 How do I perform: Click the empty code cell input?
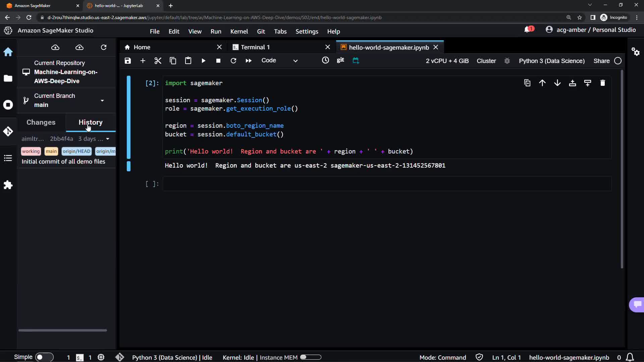coord(386,184)
